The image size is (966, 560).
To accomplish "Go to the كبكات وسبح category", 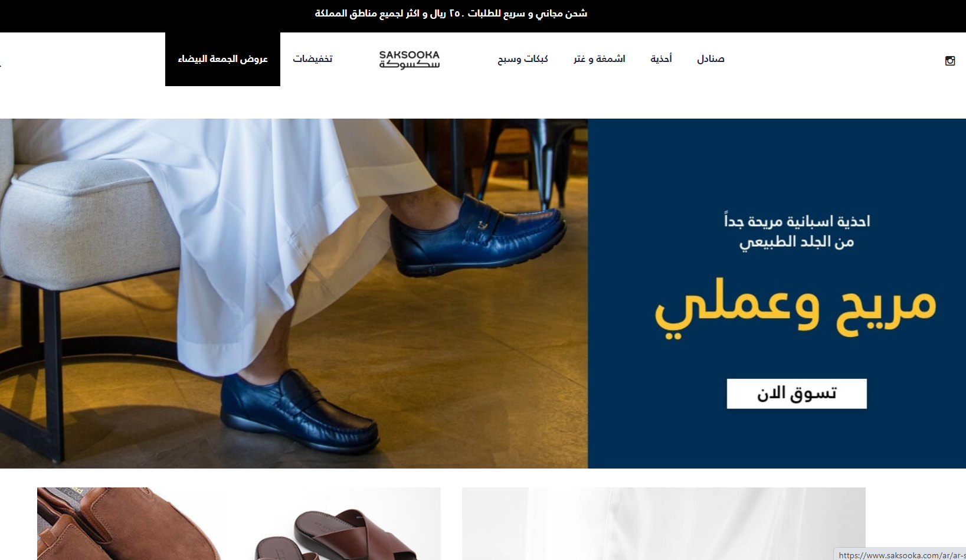I will [523, 59].
